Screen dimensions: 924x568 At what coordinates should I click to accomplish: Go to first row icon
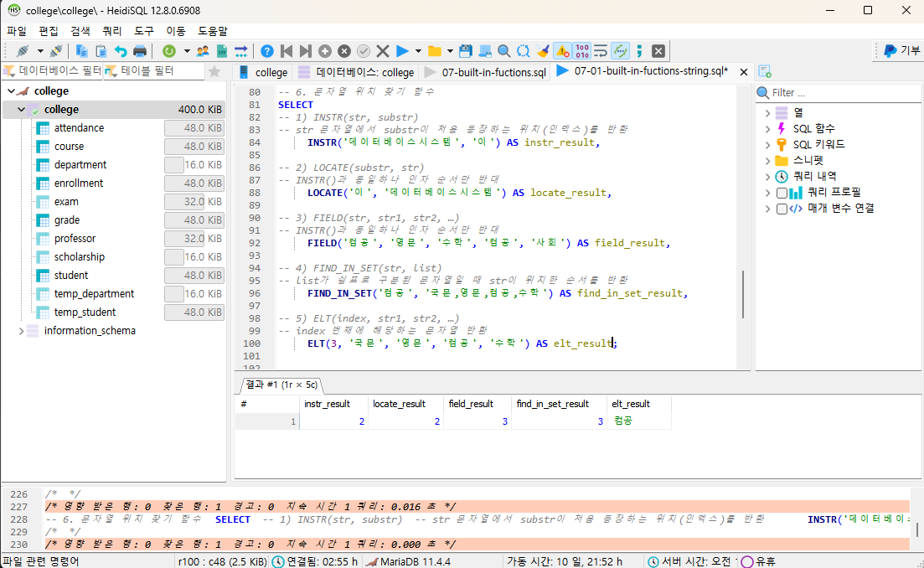(x=286, y=51)
